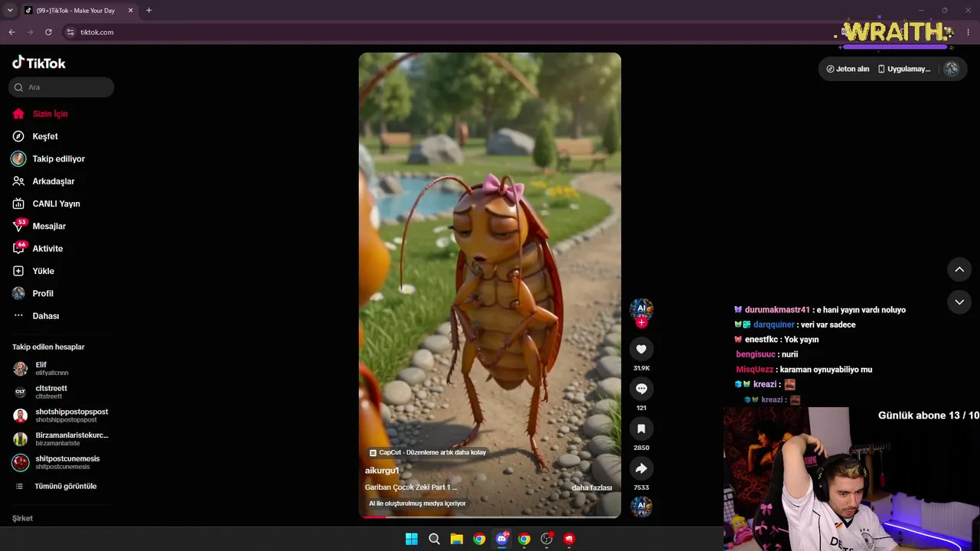980x551 pixels.
Task: Click the 2850 saves count
Action: click(642, 448)
